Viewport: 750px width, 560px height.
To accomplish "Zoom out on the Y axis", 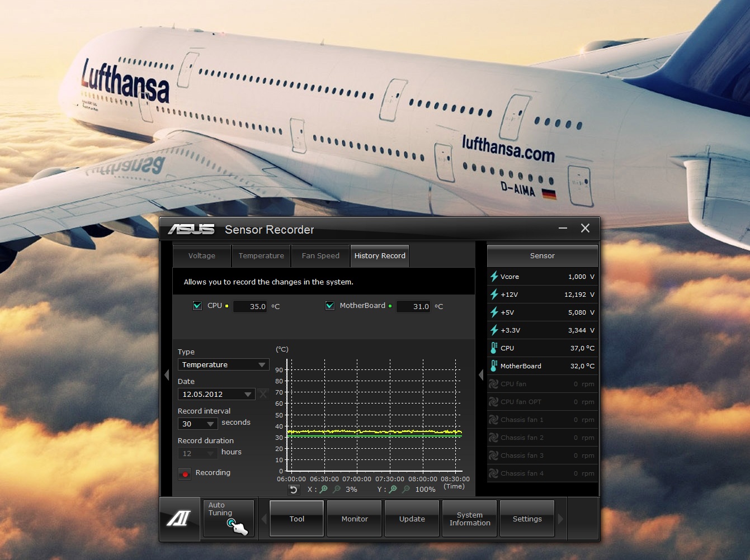I will (x=406, y=490).
